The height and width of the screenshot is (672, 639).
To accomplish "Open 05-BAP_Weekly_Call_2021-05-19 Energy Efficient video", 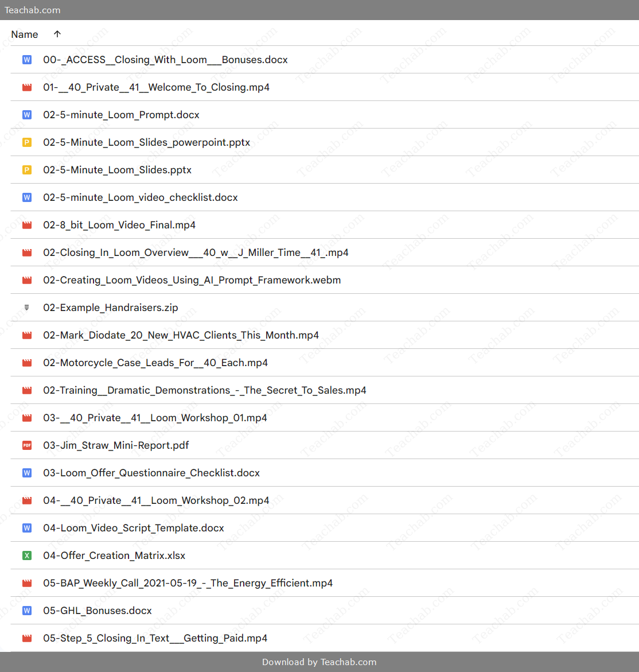I will coord(188,583).
